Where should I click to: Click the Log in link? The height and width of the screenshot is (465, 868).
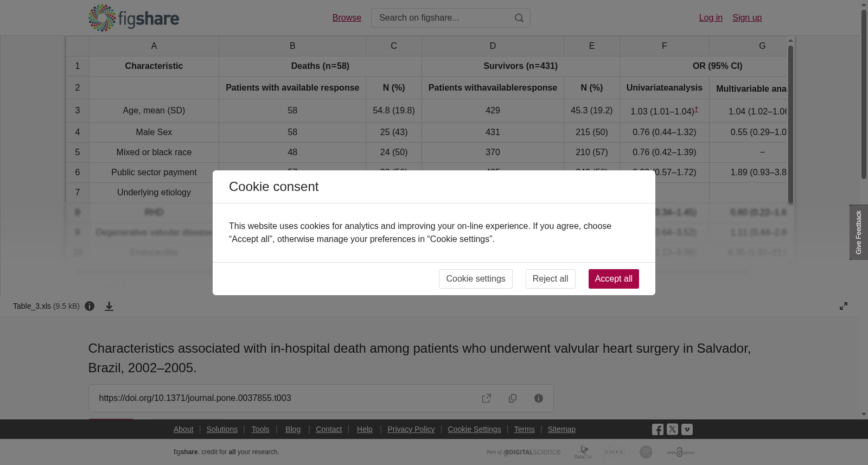(711, 18)
